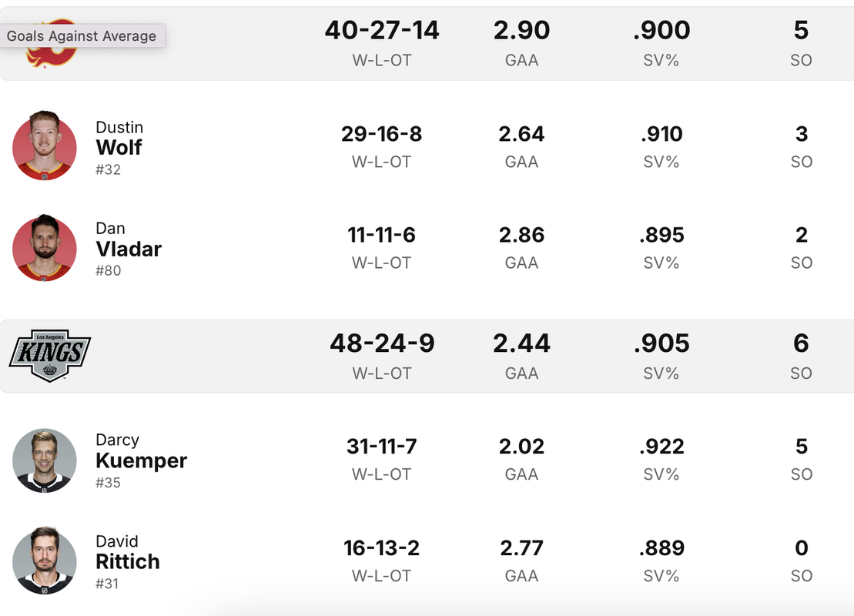Click Flames team GAA value 2.90
Screen dimensions: 854x616
pos(521,31)
